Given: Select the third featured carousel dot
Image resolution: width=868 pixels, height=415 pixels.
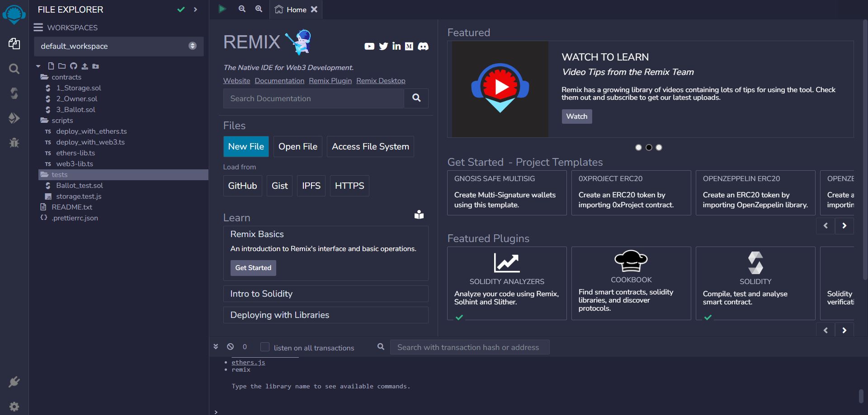Looking at the screenshot, I should pos(659,148).
